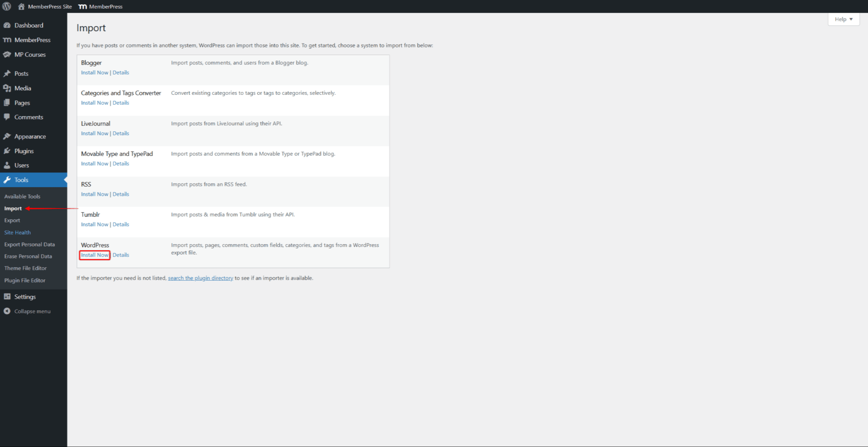Click the Posts pushpin icon

7,74
